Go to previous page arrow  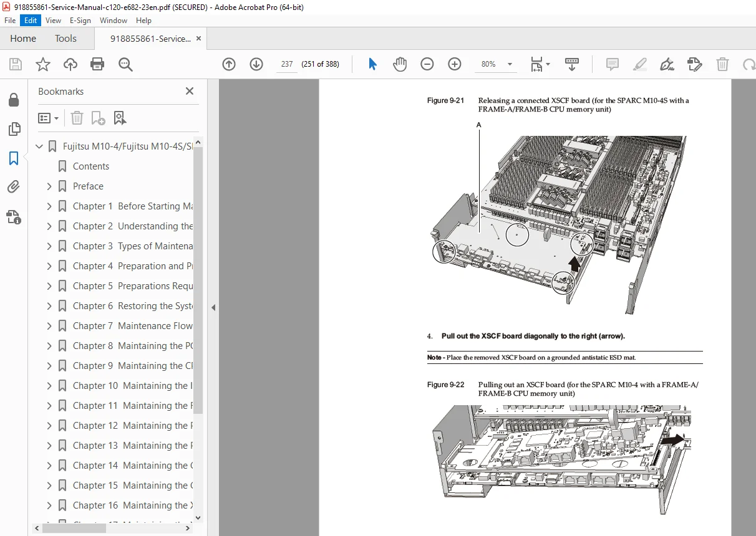pyautogui.click(x=229, y=64)
